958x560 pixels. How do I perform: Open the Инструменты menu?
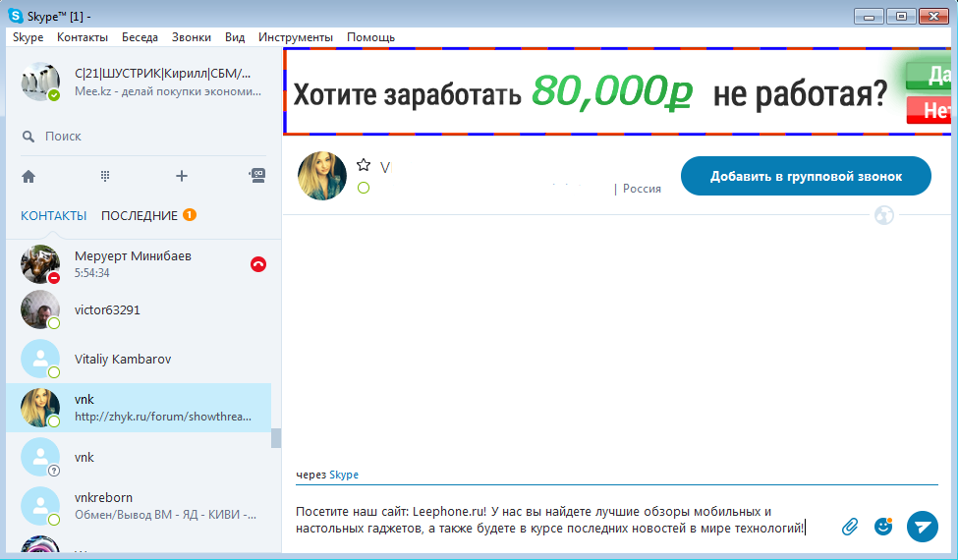pyautogui.click(x=295, y=37)
